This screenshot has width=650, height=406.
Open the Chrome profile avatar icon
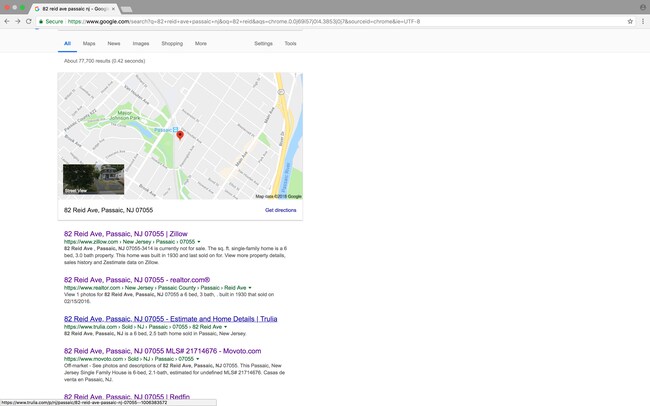[x=643, y=7]
